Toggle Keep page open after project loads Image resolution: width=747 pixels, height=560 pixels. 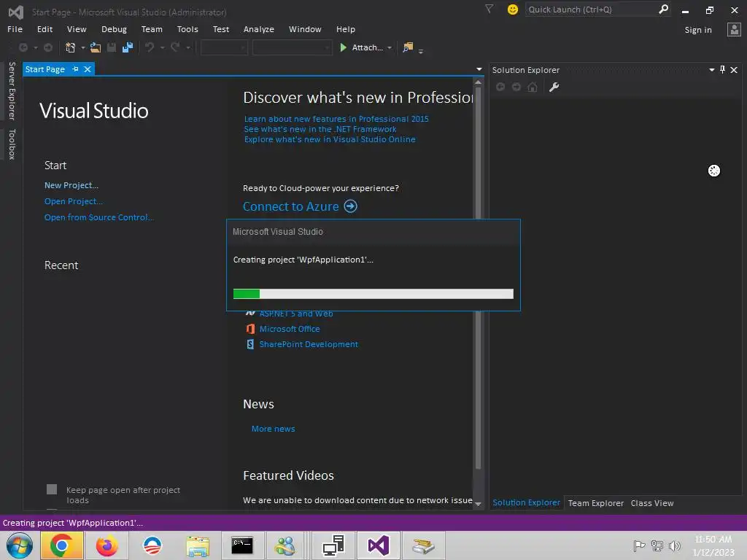(x=52, y=489)
